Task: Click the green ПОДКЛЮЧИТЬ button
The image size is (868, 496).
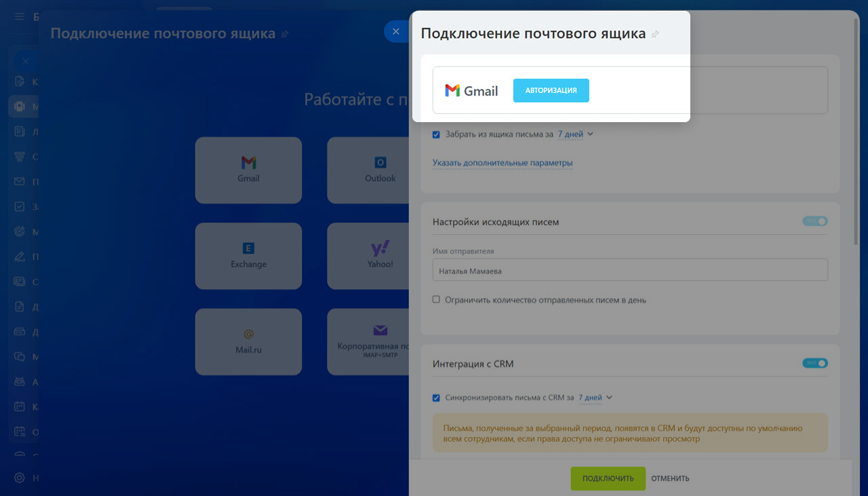Action: [x=608, y=478]
